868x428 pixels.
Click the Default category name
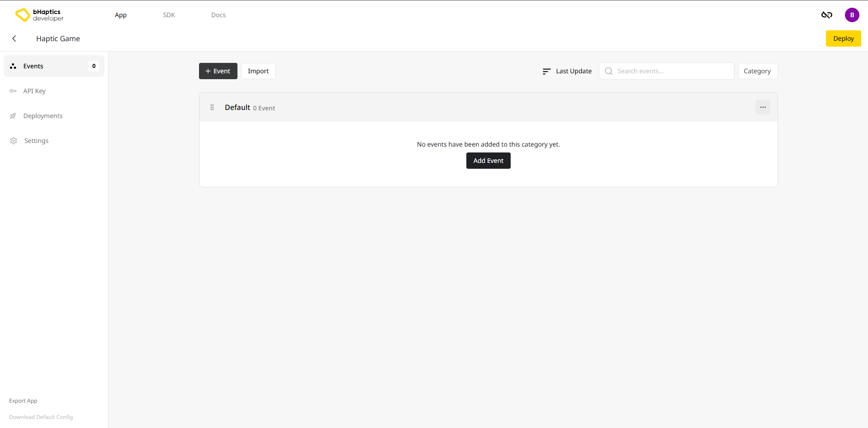point(237,107)
